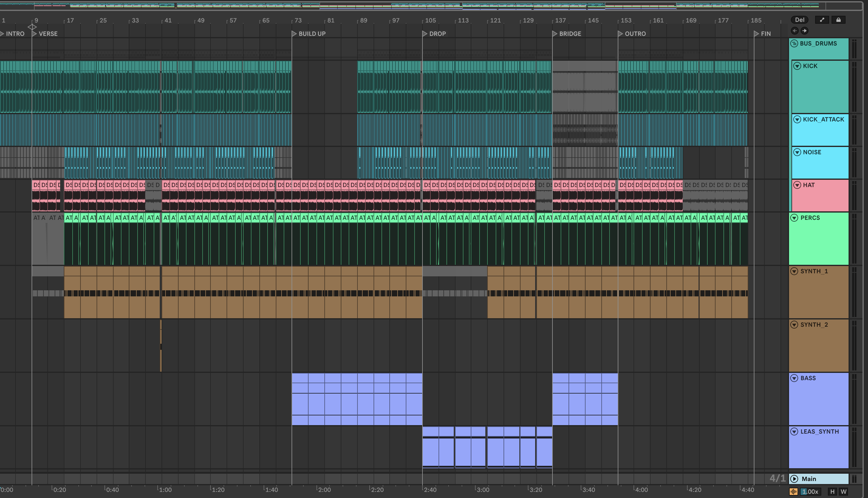Click the lock envelopes icon

[x=838, y=20]
